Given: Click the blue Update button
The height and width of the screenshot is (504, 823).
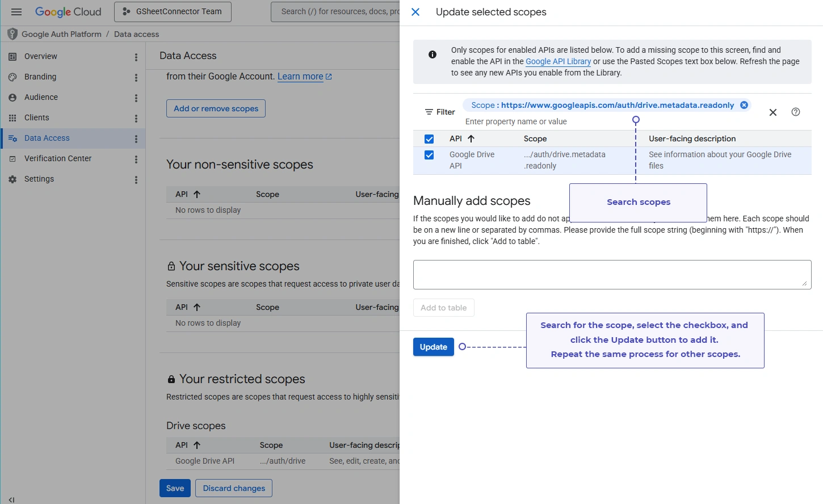Looking at the screenshot, I should [434, 347].
